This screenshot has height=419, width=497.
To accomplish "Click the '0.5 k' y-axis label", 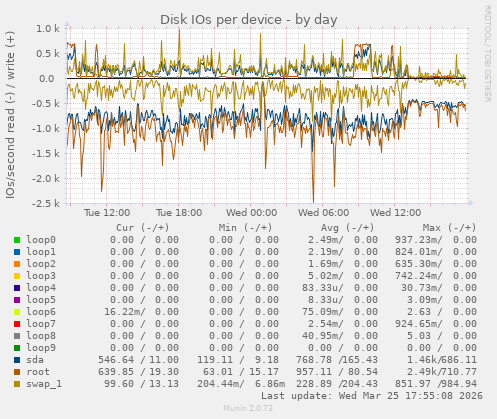I will (48, 54).
